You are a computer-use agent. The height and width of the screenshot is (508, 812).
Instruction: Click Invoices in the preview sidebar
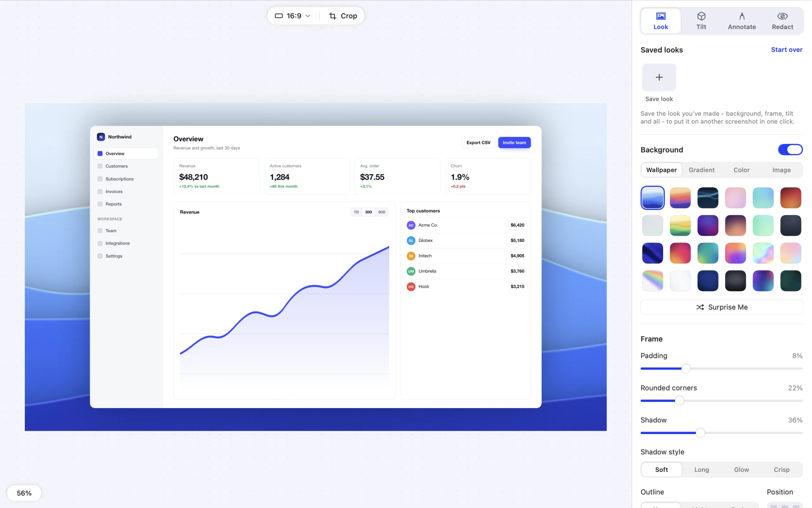point(126,191)
